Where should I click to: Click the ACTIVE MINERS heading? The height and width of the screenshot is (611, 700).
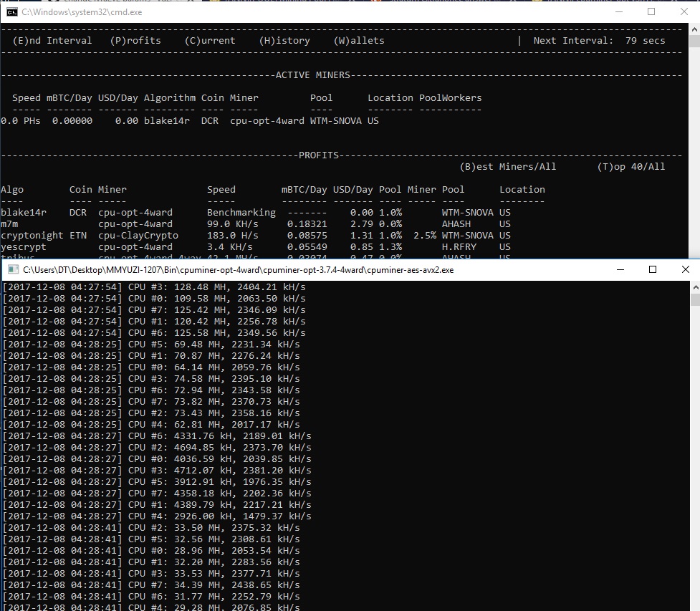tap(312, 75)
